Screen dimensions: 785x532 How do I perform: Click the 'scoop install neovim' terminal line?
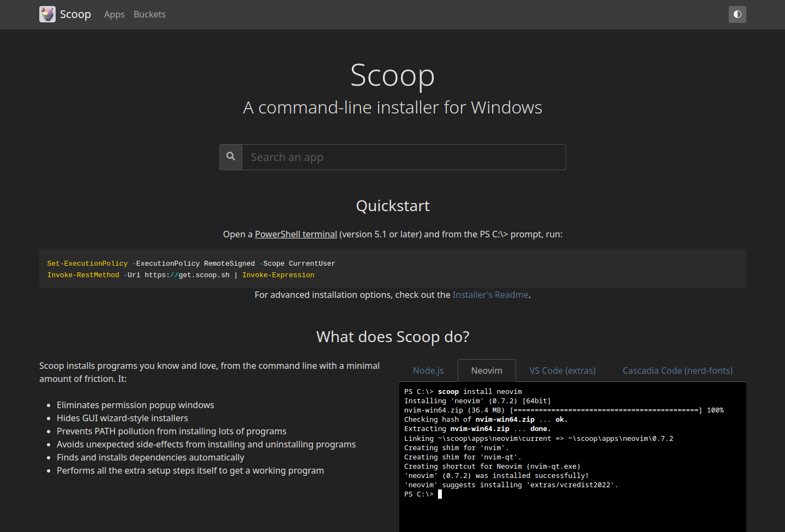463,392
